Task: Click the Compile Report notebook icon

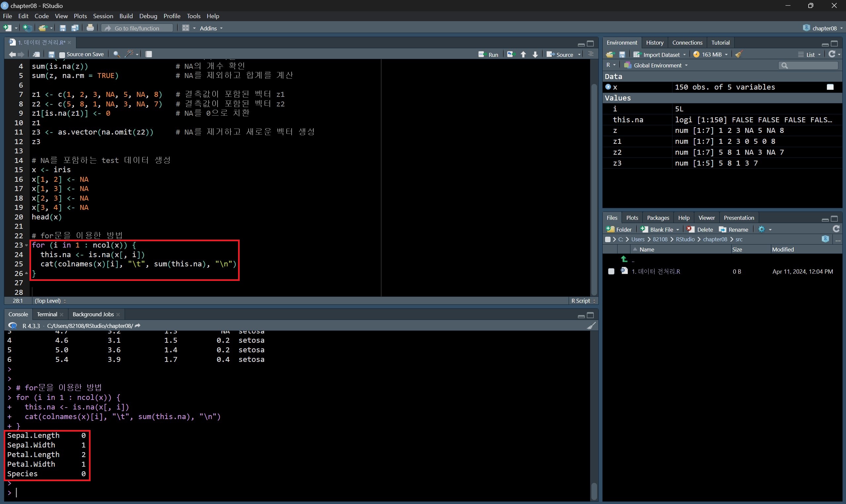Action: tap(148, 54)
